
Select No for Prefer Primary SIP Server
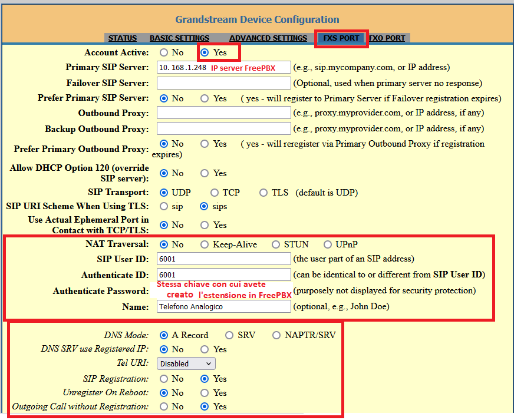(164, 98)
